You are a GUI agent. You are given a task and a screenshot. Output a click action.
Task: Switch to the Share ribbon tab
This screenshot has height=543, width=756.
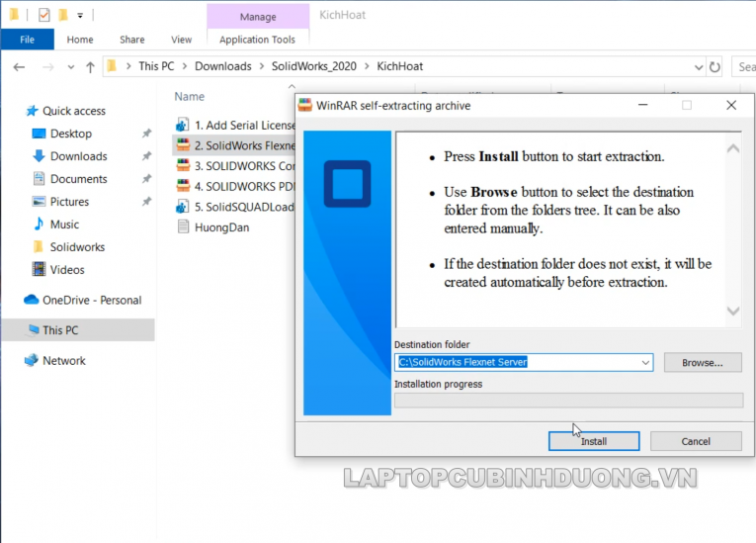pyautogui.click(x=132, y=40)
